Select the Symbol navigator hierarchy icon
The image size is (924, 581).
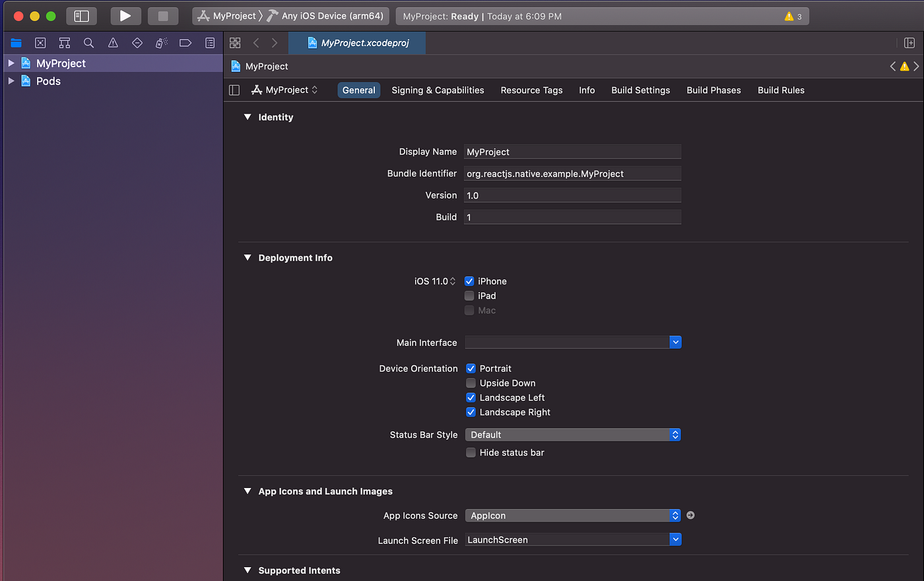coord(64,42)
